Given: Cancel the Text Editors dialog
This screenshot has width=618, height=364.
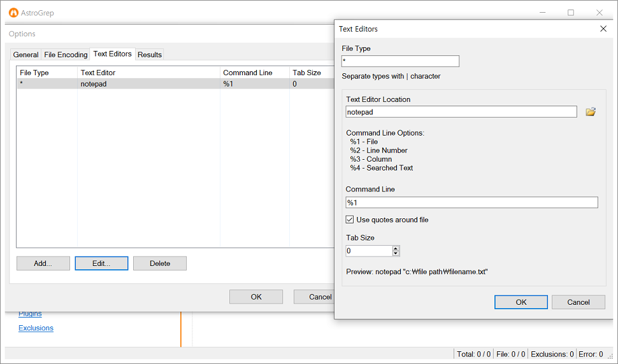Looking at the screenshot, I should [578, 302].
